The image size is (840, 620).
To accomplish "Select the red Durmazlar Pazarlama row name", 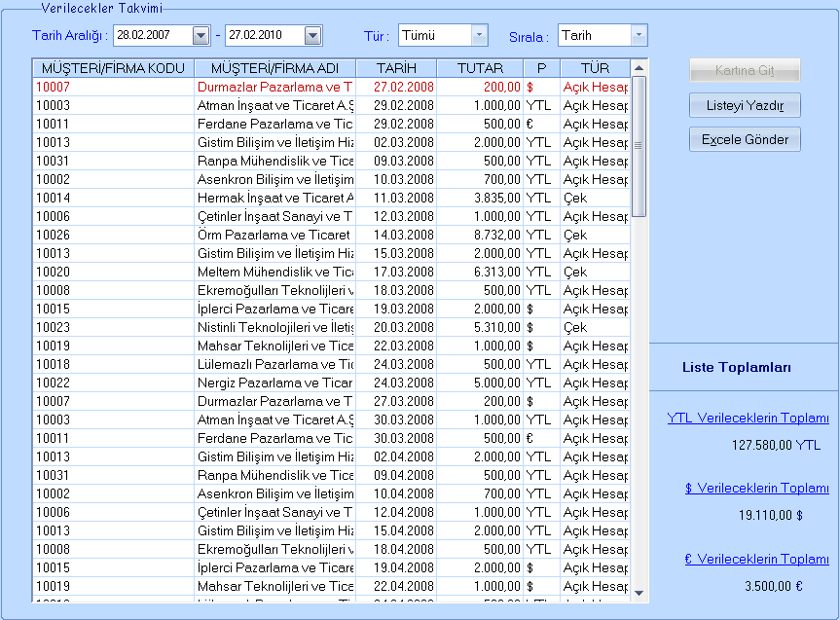I will click(274, 88).
